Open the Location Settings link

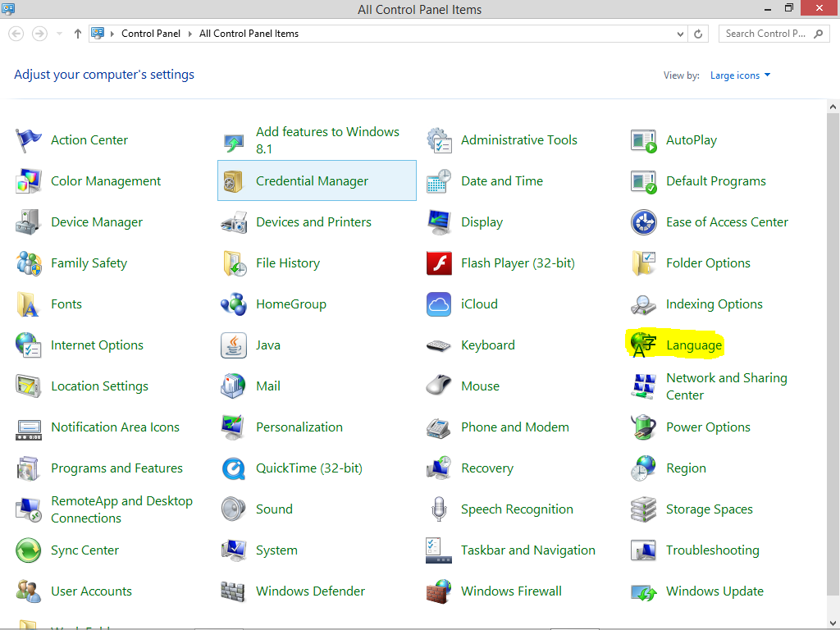tap(99, 386)
